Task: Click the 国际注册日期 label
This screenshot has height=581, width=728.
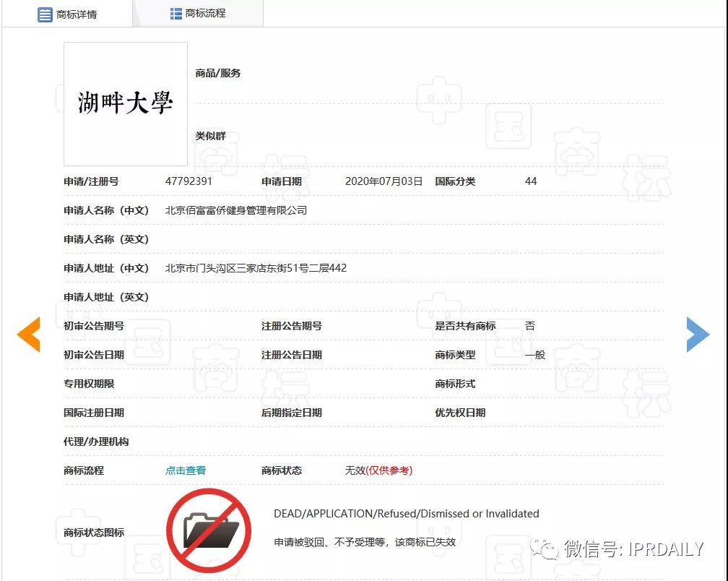Action: pyautogui.click(x=94, y=413)
